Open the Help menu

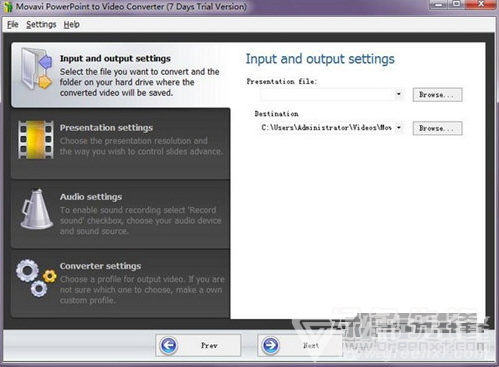[x=71, y=24]
